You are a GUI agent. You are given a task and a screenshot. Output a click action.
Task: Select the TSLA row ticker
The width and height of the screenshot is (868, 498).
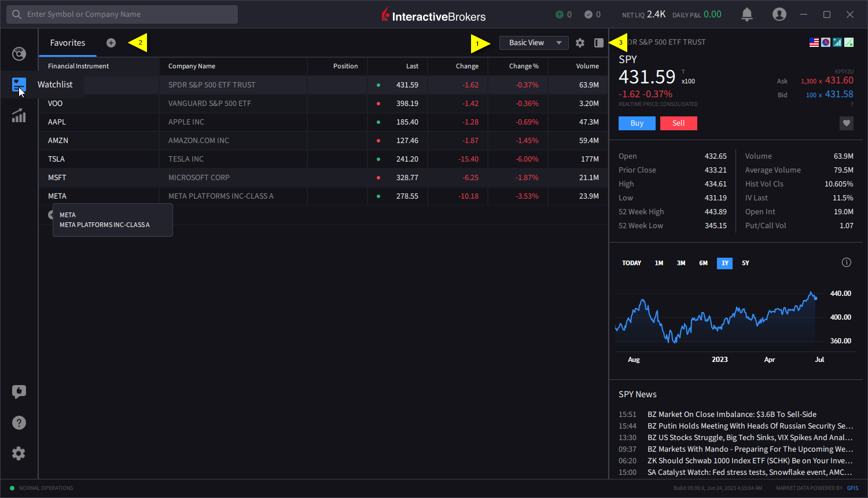[x=56, y=159]
